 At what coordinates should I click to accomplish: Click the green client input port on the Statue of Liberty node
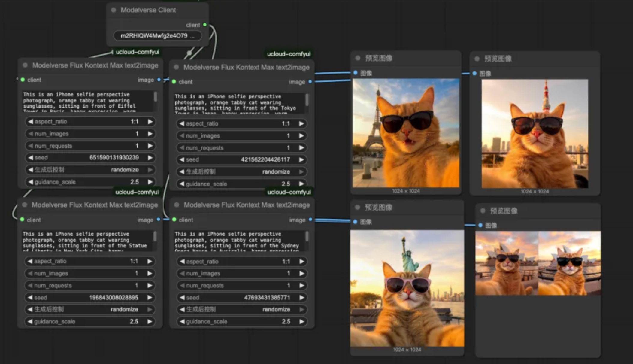pos(22,220)
